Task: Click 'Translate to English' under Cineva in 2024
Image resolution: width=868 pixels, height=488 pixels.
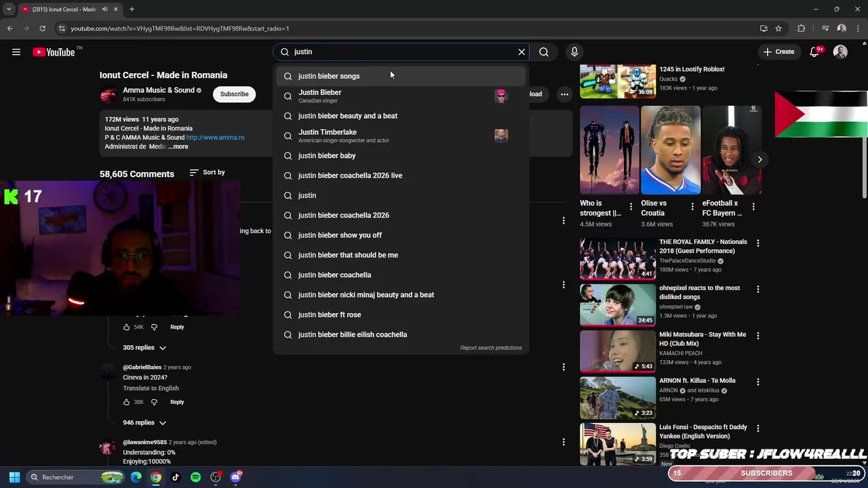Action: tap(151, 388)
